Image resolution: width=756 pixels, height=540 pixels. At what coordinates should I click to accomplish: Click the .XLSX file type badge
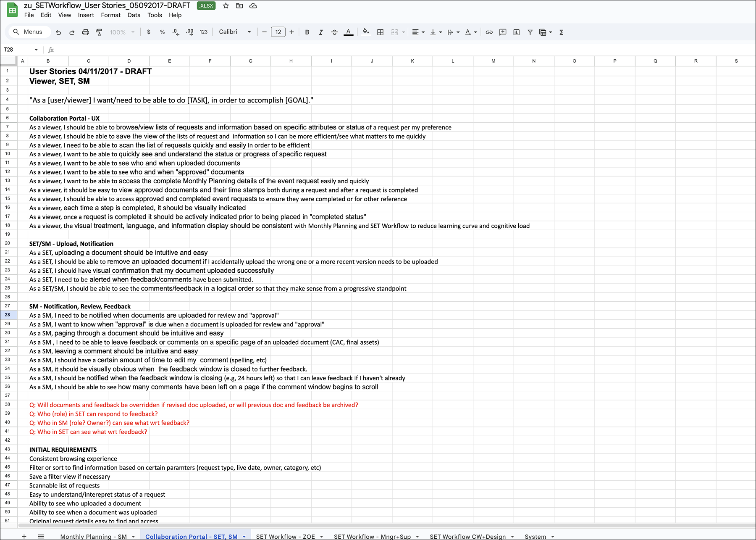point(206,6)
